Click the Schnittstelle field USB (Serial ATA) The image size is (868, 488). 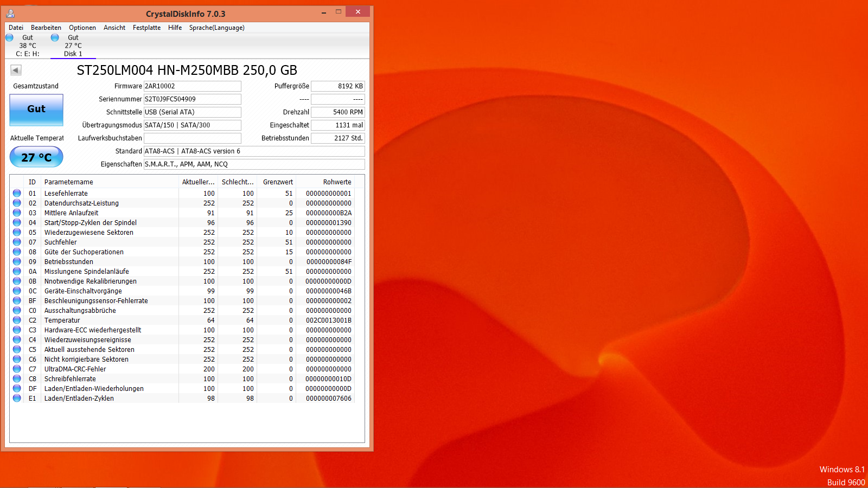click(192, 112)
